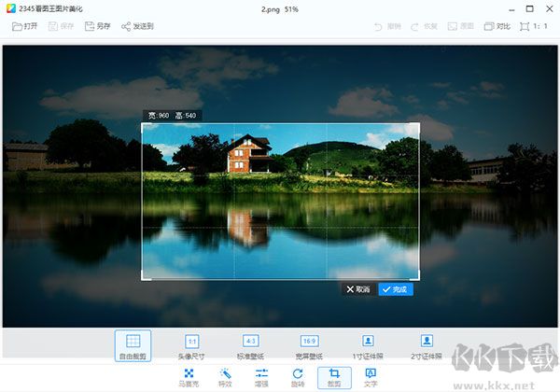Click 完成 to confirm the crop

[x=396, y=289]
